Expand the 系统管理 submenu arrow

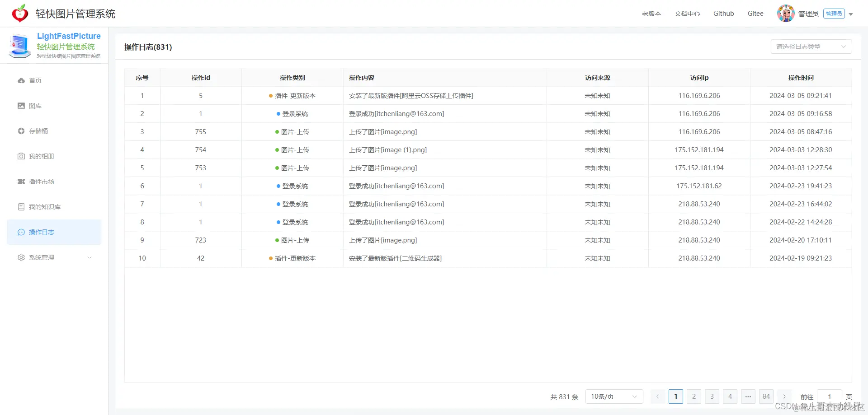[90, 257]
